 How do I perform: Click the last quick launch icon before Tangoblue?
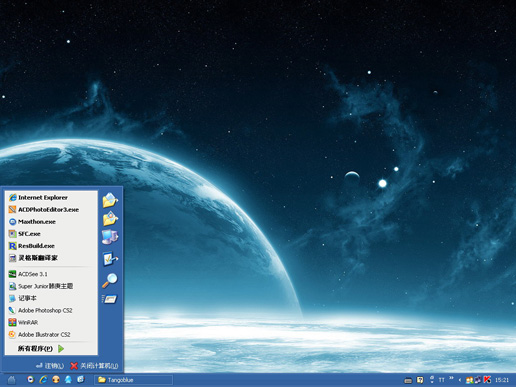tap(81, 379)
